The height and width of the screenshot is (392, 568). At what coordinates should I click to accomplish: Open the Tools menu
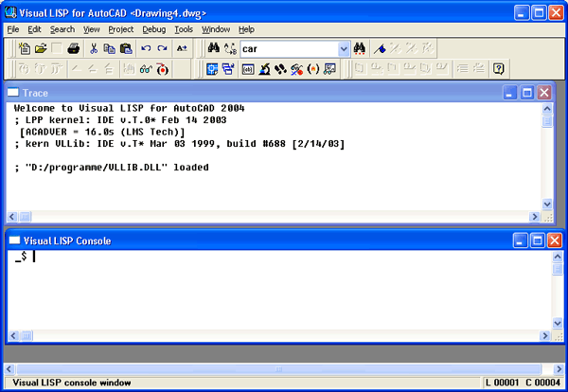coord(184,29)
